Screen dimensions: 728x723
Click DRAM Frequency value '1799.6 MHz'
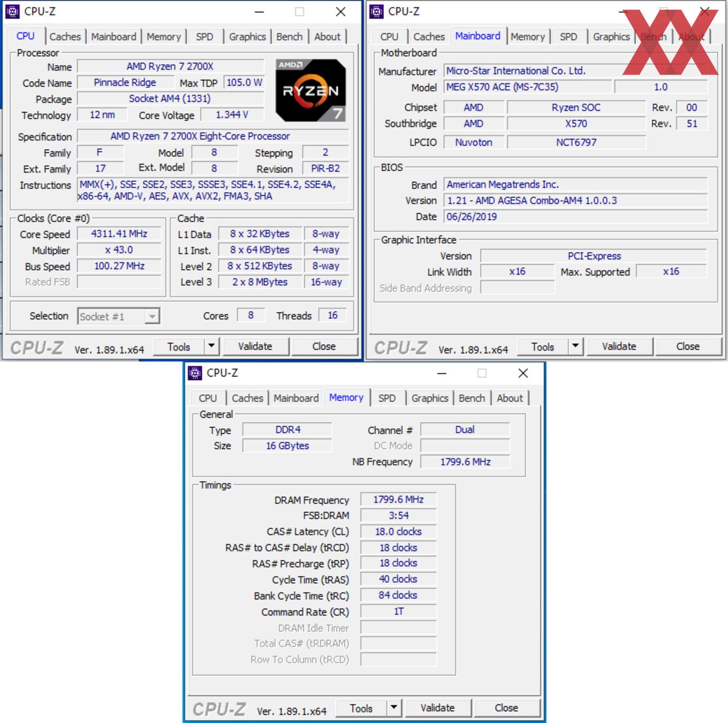[x=398, y=500]
